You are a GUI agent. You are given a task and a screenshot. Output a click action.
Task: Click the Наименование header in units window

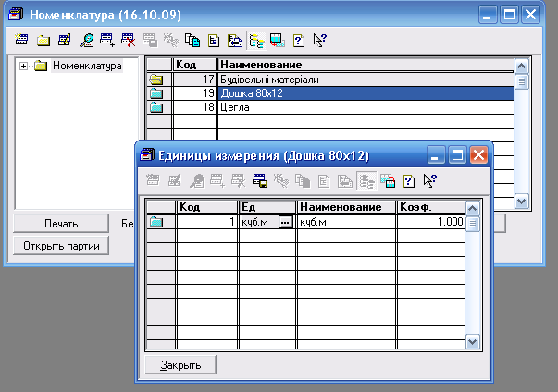346,207
